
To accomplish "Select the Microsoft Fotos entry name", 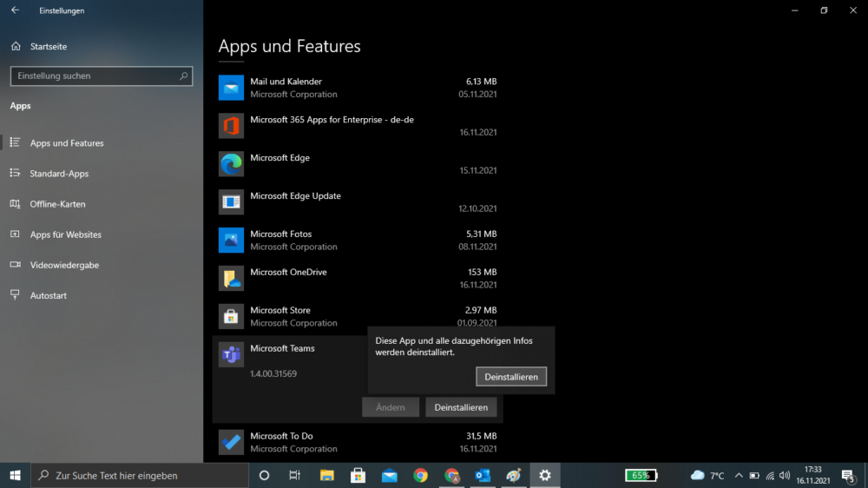I will tap(280, 234).
